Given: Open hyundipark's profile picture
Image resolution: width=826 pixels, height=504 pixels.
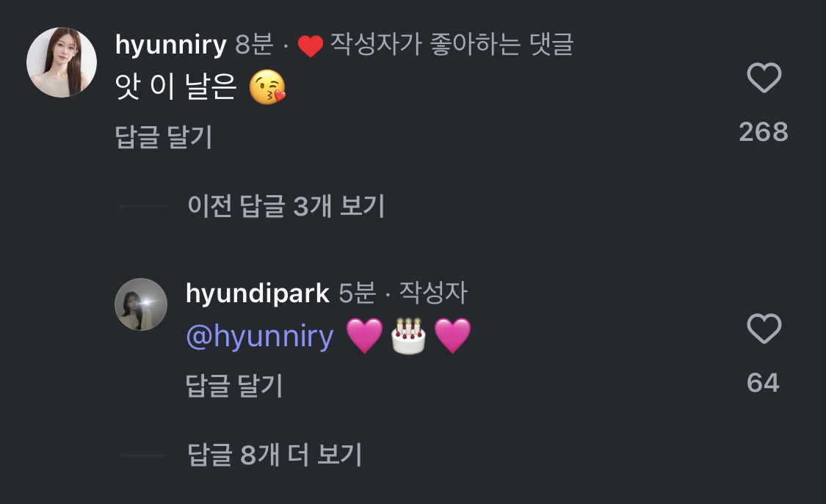Looking at the screenshot, I should pos(141,304).
